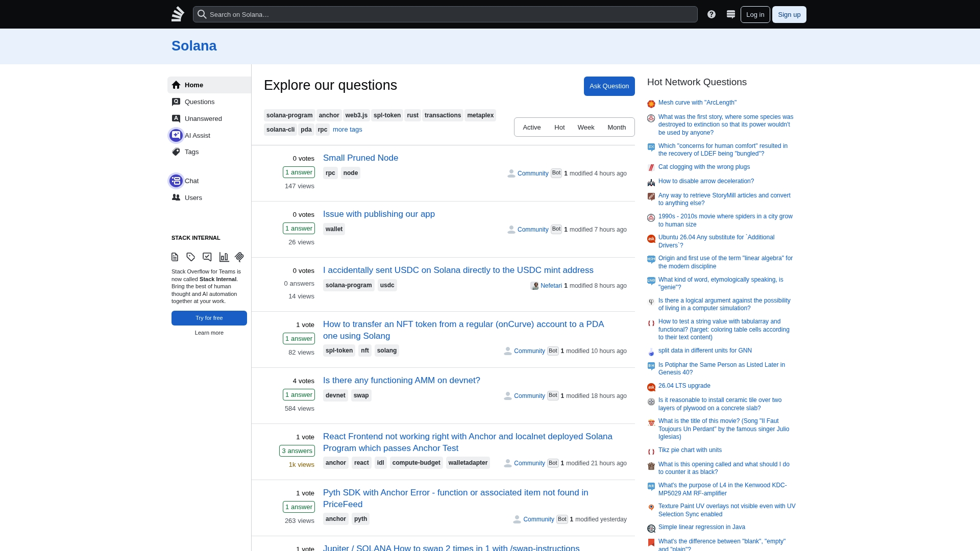Viewport: 980px width, 551px height.
Task: Click the Nefetari user avatar
Action: pyautogui.click(x=534, y=286)
